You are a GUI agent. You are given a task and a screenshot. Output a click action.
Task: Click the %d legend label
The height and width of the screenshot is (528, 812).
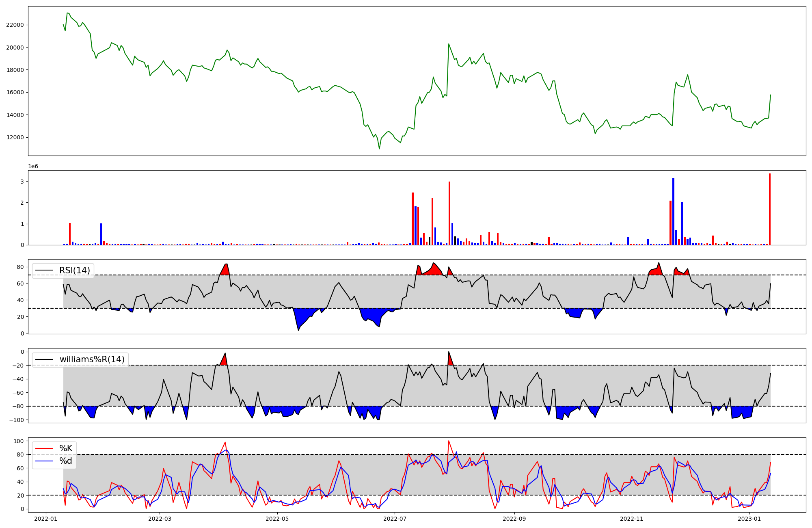tap(66, 461)
